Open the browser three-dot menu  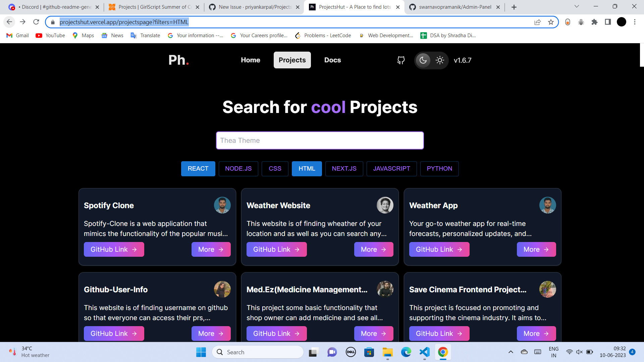(635, 22)
